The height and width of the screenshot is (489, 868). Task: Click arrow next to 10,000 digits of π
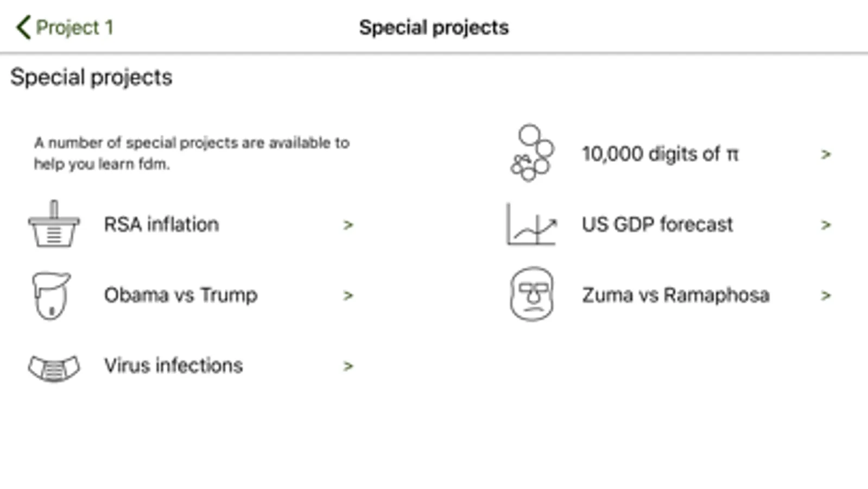[826, 155]
